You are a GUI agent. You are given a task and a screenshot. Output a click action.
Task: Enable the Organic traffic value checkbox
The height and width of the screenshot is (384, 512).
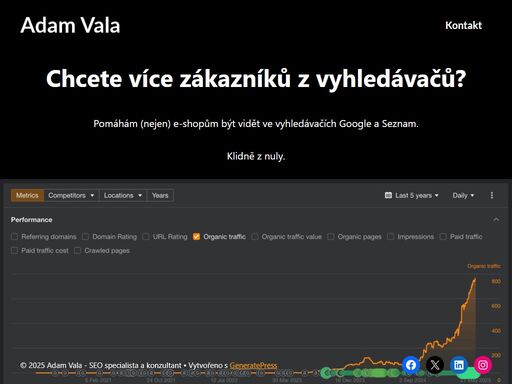[255, 237]
